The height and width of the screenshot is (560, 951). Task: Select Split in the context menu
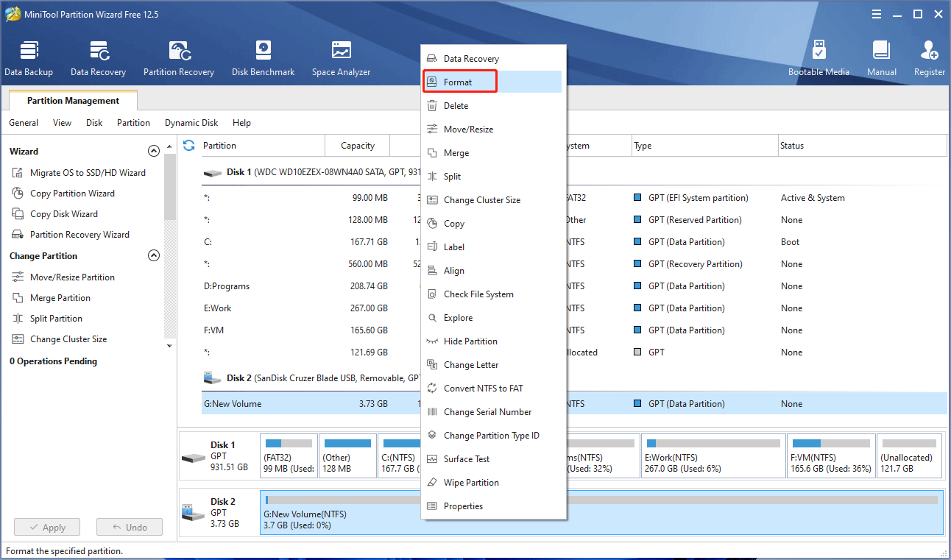coord(493,177)
